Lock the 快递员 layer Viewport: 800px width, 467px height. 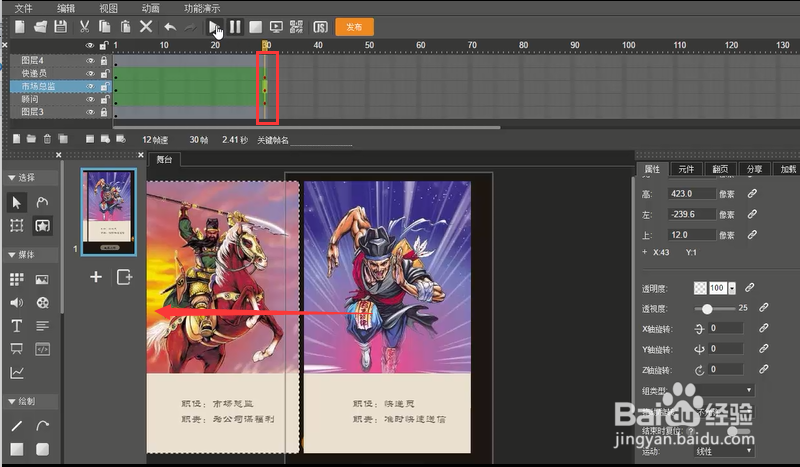click(104, 73)
